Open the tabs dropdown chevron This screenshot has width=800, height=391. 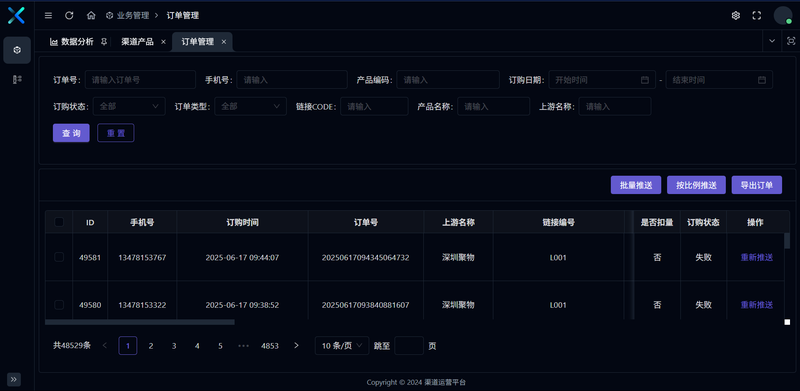coord(772,41)
